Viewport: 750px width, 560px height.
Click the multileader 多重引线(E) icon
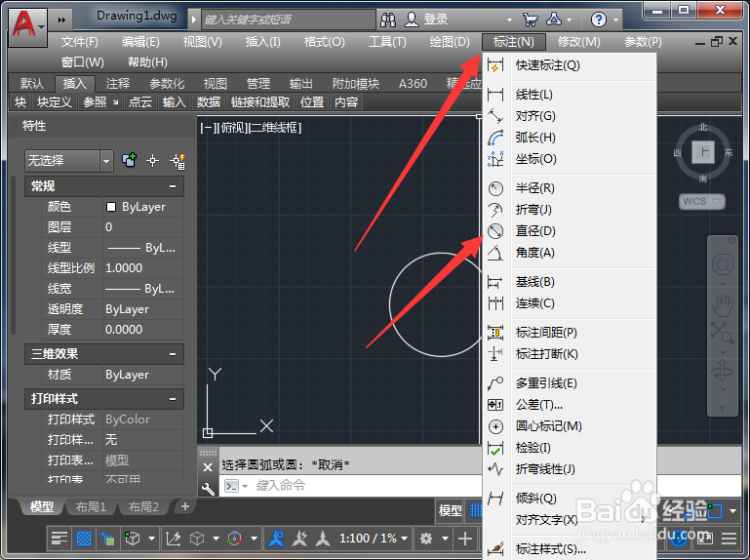point(495,383)
